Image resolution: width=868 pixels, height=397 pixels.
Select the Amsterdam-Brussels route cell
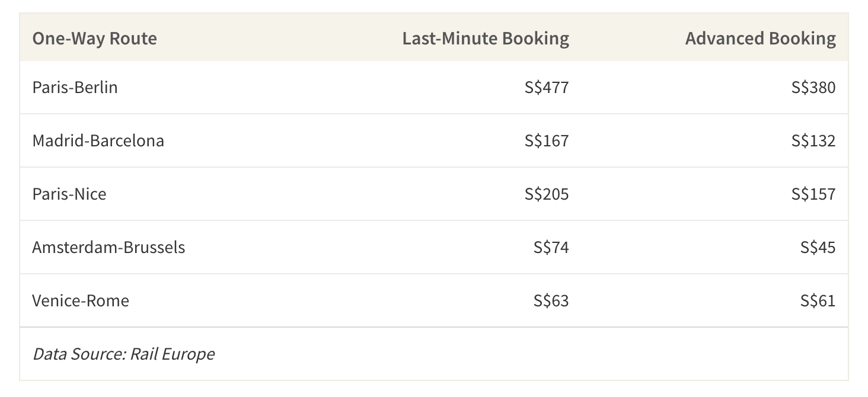click(109, 247)
